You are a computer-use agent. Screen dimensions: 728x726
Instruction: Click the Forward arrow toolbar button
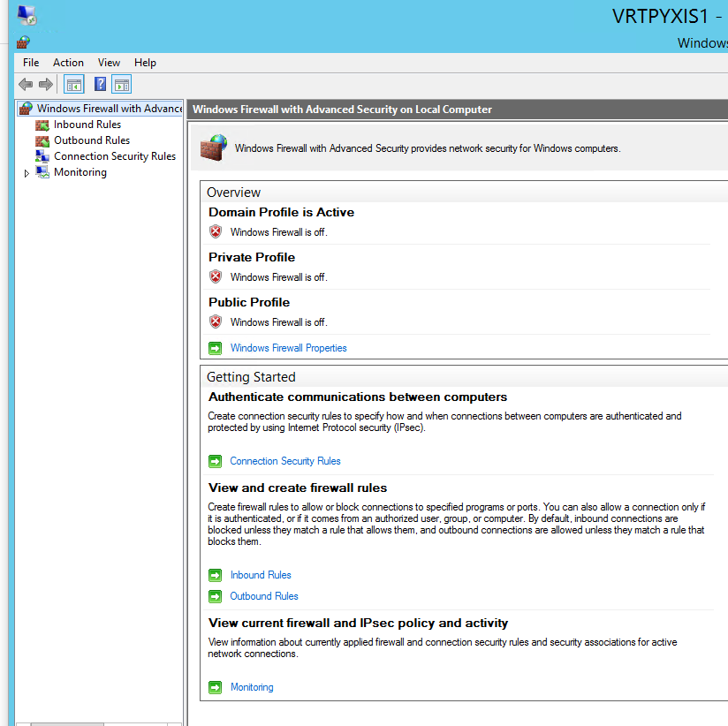tap(46, 85)
